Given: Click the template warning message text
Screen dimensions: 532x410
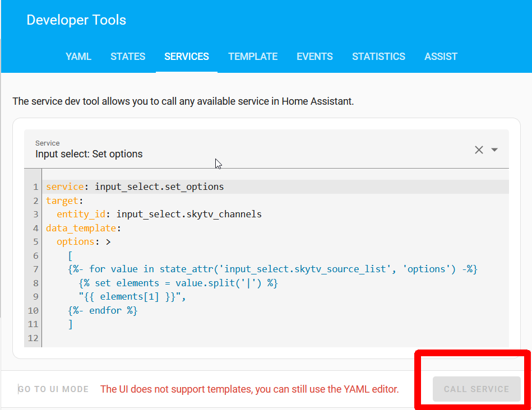Looking at the screenshot, I should pyautogui.click(x=248, y=389).
